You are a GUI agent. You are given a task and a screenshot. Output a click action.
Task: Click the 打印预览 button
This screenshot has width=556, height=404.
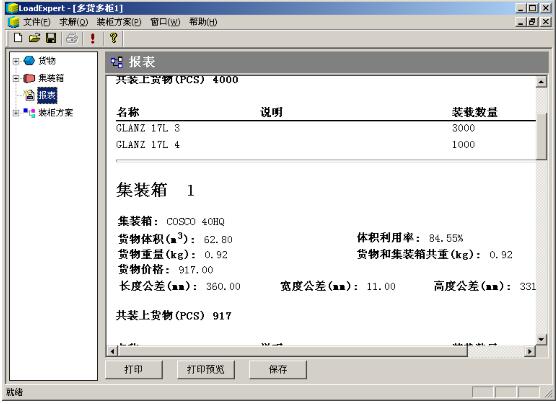[x=206, y=370]
